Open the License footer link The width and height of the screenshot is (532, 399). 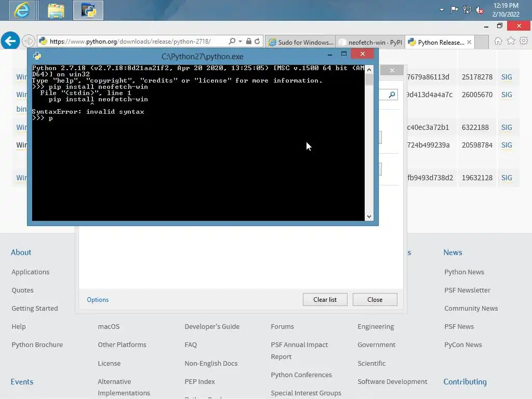pyautogui.click(x=109, y=363)
